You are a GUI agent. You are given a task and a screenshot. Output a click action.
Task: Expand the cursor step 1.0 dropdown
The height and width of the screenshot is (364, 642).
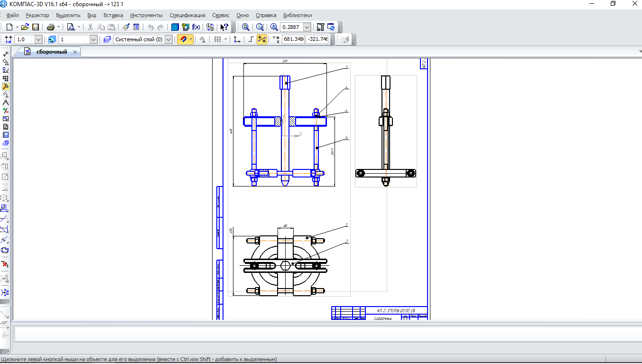pyautogui.click(x=38, y=39)
